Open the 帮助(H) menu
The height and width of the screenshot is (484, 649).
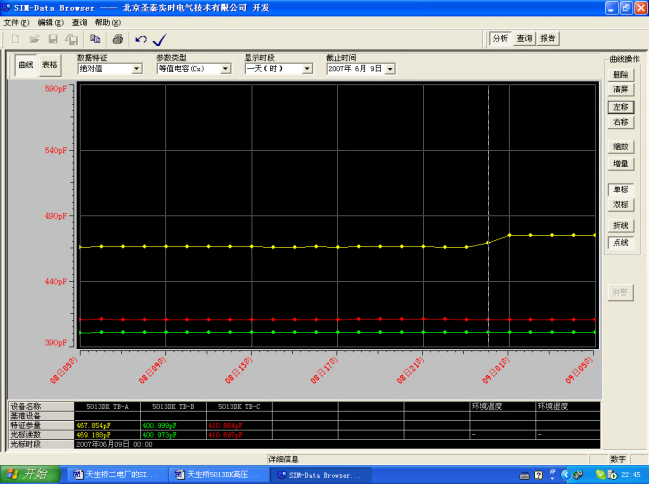108,22
